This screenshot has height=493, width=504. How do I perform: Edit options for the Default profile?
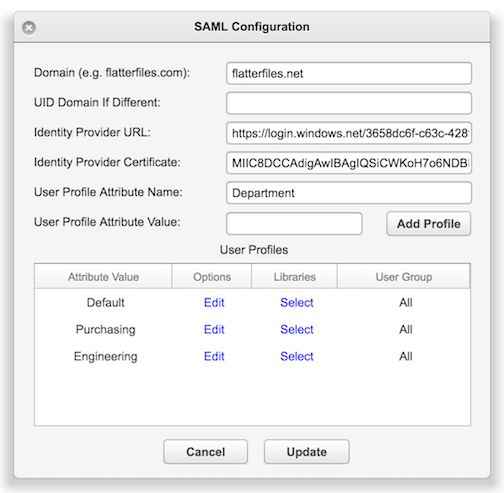tap(214, 303)
